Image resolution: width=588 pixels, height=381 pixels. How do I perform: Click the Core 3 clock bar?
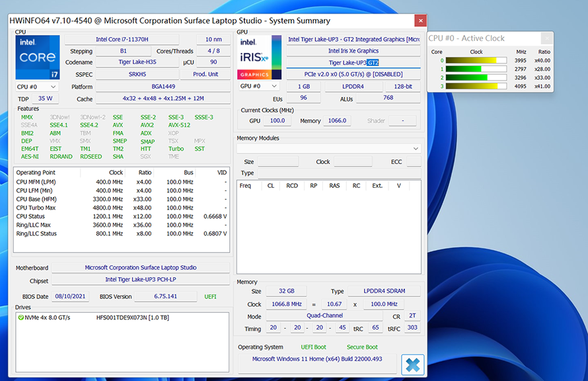point(476,87)
